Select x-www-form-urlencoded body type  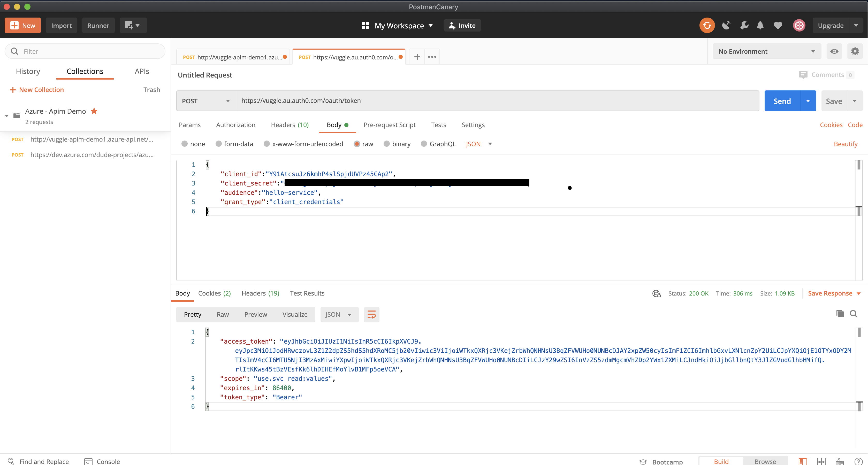click(267, 144)
